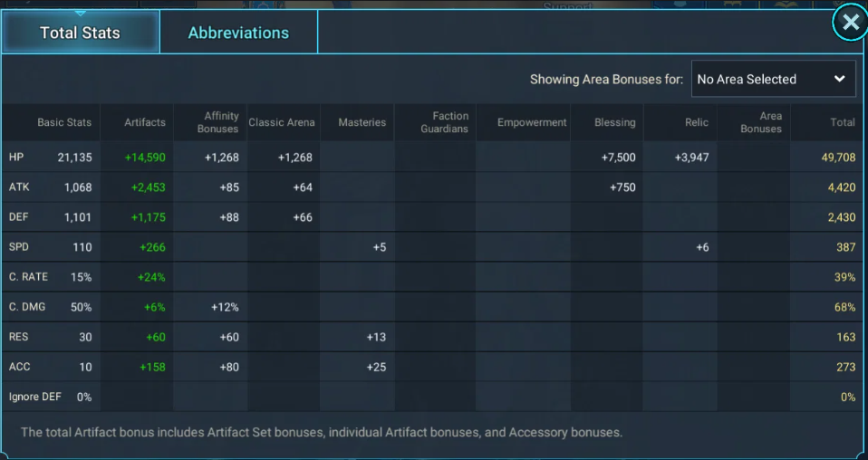This screenshot has height=460, width=868.
Task: Click the Blessing column header
Action: point(614,122)
